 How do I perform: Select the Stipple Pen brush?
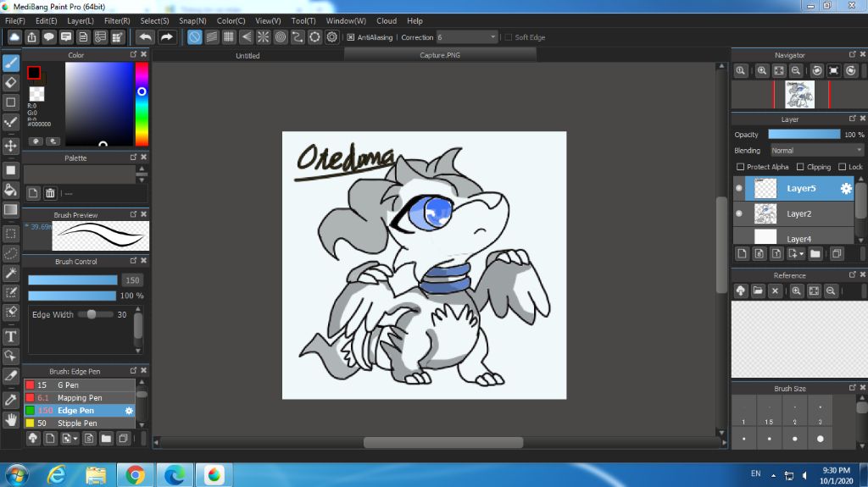pos(80,423)
